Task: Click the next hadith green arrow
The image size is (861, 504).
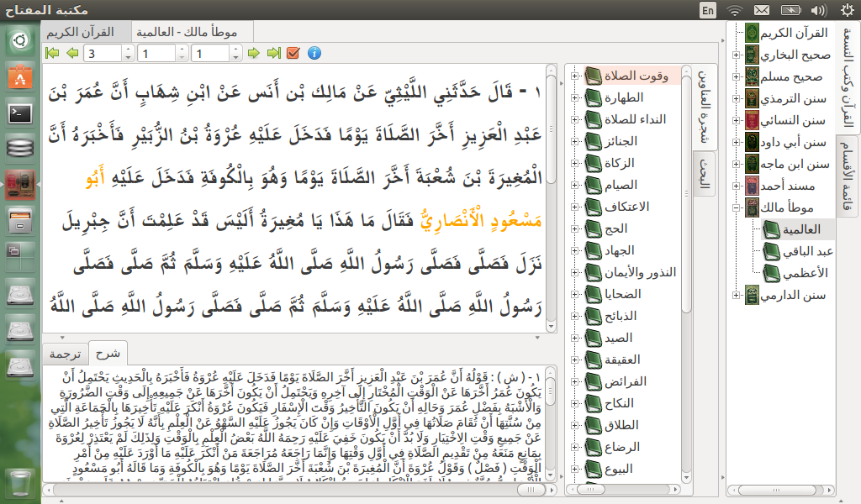Action: click(252, 51)
